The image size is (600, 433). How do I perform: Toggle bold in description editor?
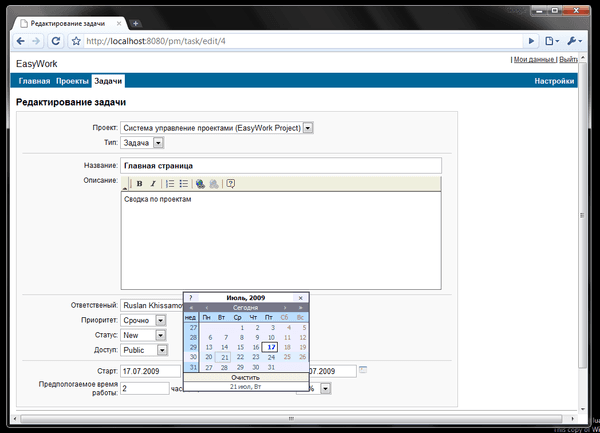pos(140,184)
